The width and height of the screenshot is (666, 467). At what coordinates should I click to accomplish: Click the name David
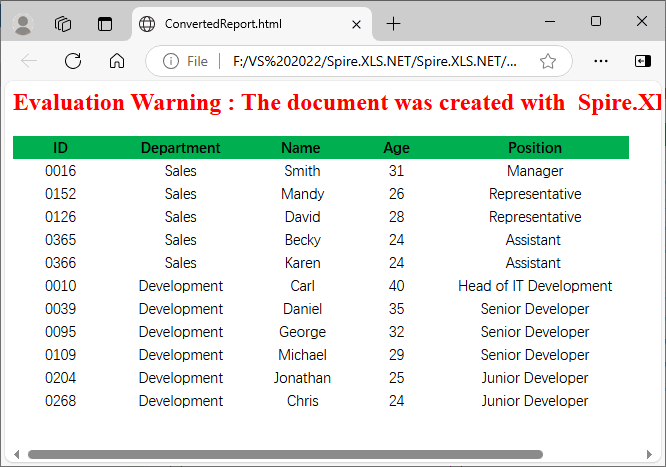pos(302,217)
